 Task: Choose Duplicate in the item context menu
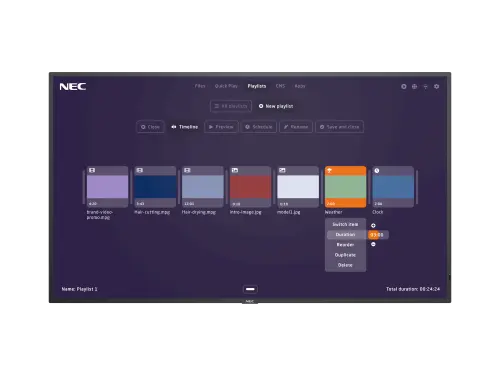[x=345, y=255]
